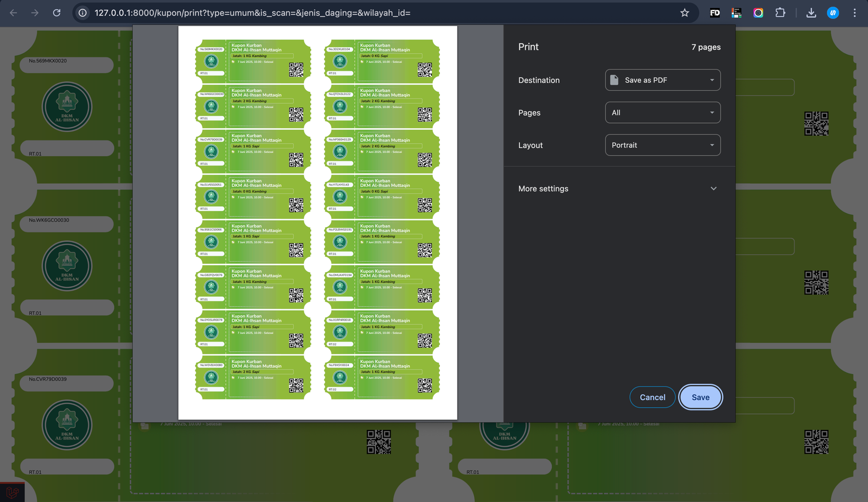Click "RT.02" on preview coupon No.X1RP4R0018
The height and width of the screenshot is (502, 868).
click(333, 344)
